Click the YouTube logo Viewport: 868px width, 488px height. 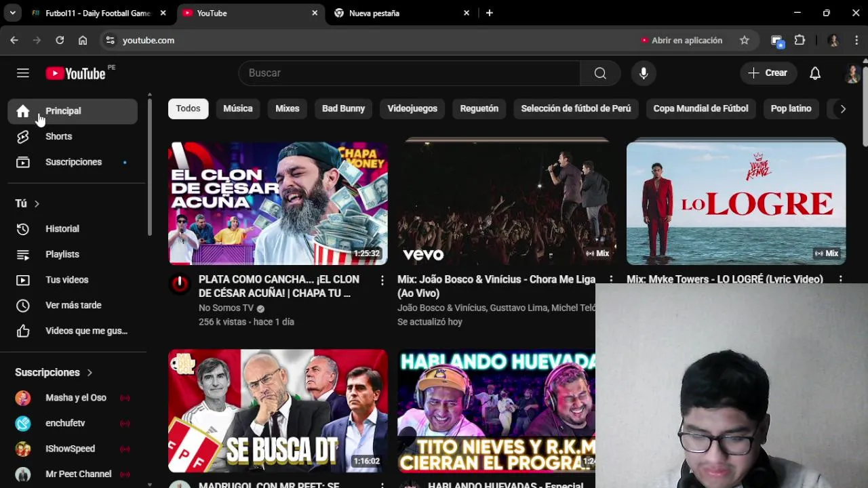(75, 73)
